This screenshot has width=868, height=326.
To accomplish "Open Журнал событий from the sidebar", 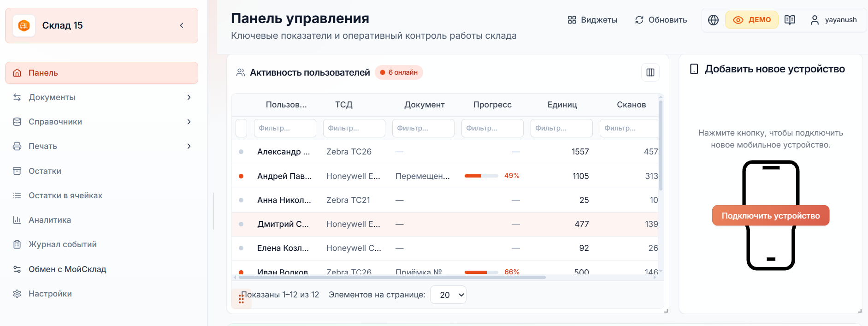I will 101,244.
